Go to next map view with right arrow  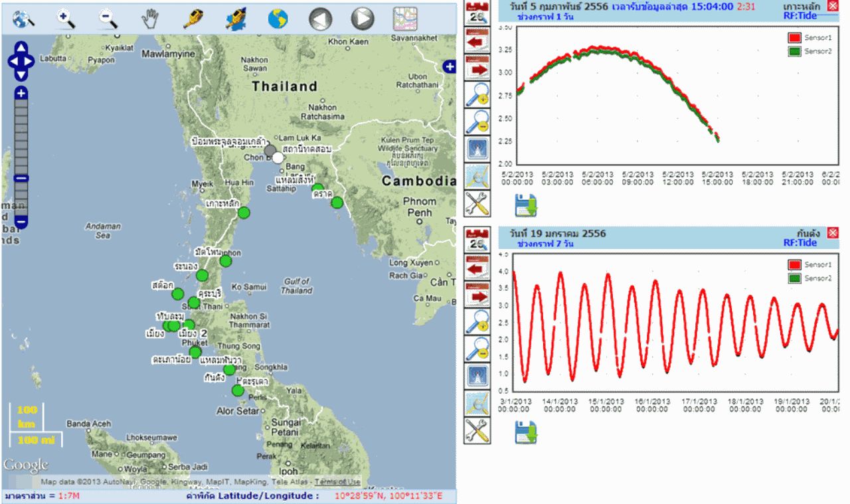pos(363,19)
